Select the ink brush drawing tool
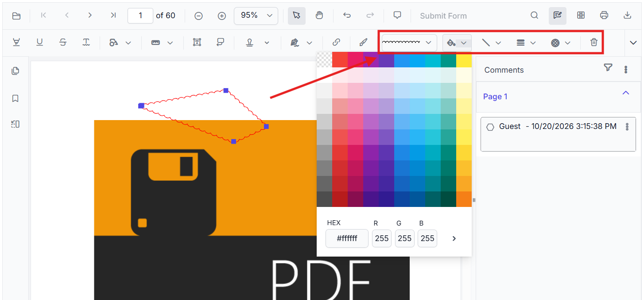The image size is (644, 300). click(x=363, y=43)
